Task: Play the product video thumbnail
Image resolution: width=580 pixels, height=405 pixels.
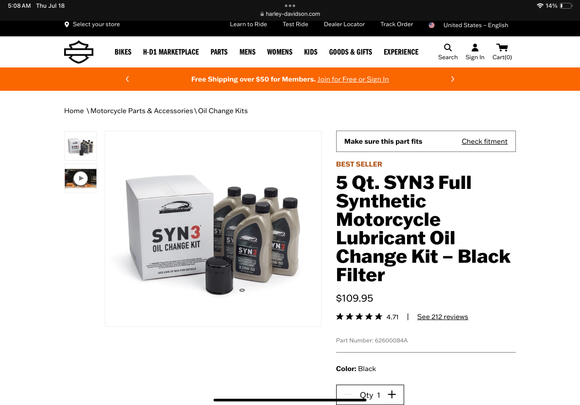Action: click(x=81, y=179)
